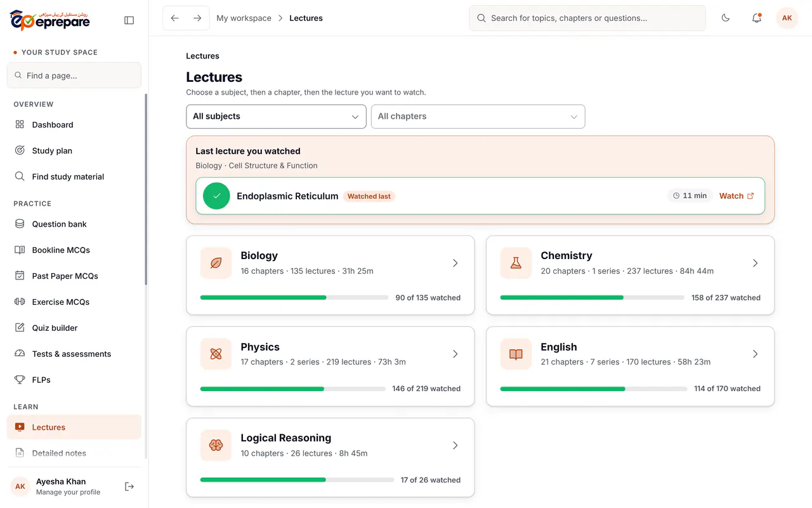Collapse the sidebar panel icon
The height and width of the screenshot is (508, 812).
129,20
